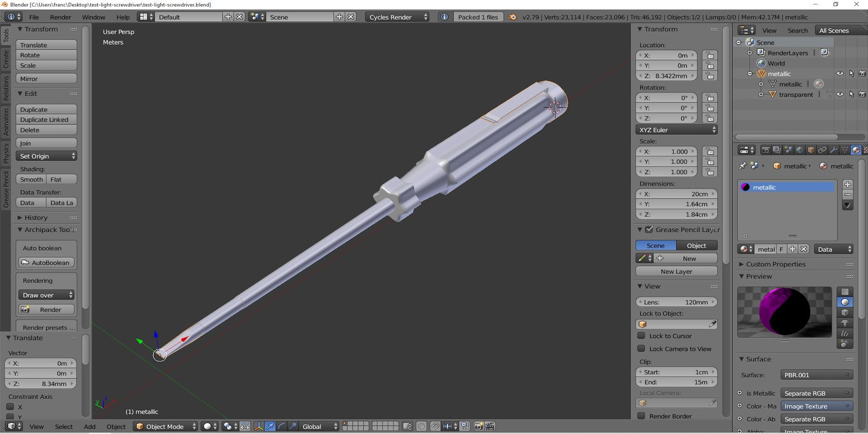868x434 pixels.
Task: Open the Material properties tab (sphere icon)
Action: pyautogui.click(x=856, y=150)
